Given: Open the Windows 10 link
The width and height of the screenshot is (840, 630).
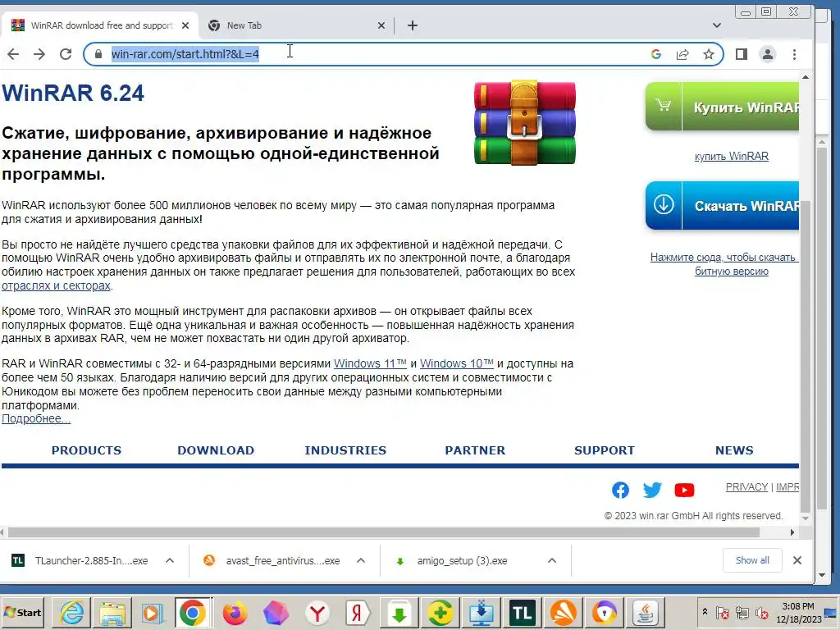Looking at the screenshot, I should click(x=456, y=363).
